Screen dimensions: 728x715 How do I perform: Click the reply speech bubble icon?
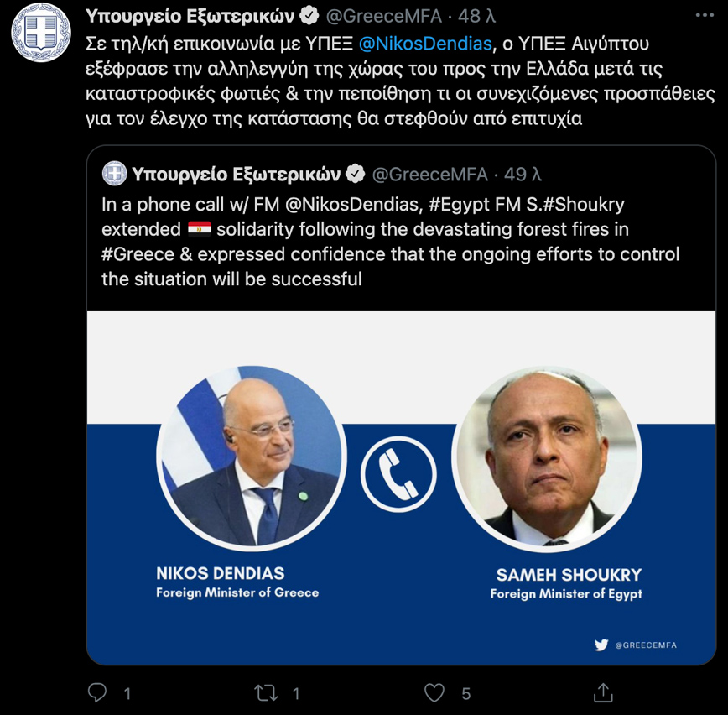coord(98,692)
